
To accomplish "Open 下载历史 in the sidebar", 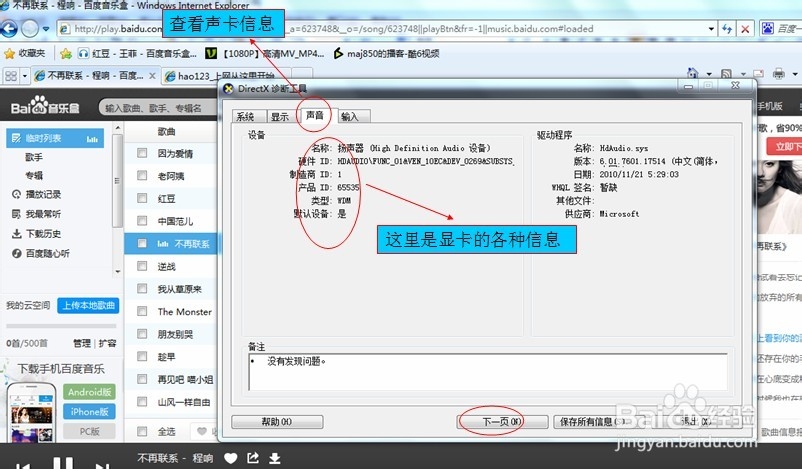I will pyautogui.click(x=36, y=234).
